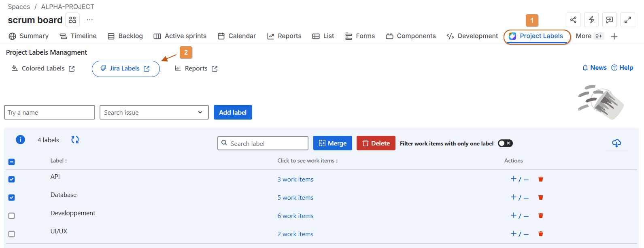Open the 5 work items link
The height and width of the screenshot is (248, 644).
(x=295, y=197)
